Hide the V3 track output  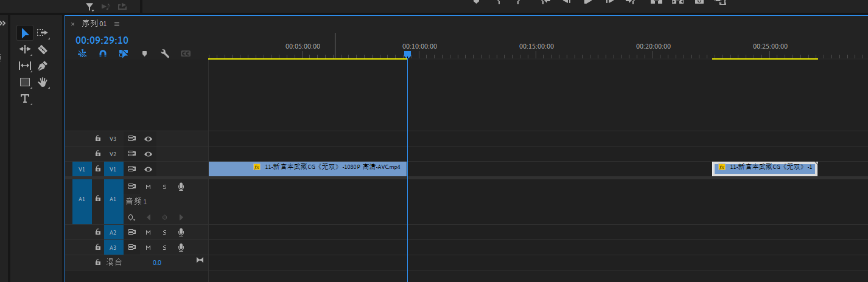pos(148,139)
